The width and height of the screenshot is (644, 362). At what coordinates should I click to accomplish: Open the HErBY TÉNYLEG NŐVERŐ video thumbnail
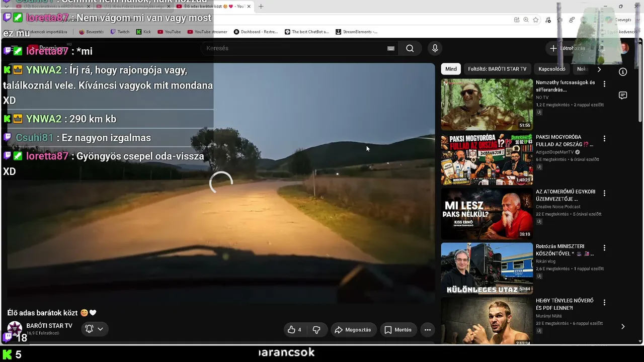(x=487, y=321)
